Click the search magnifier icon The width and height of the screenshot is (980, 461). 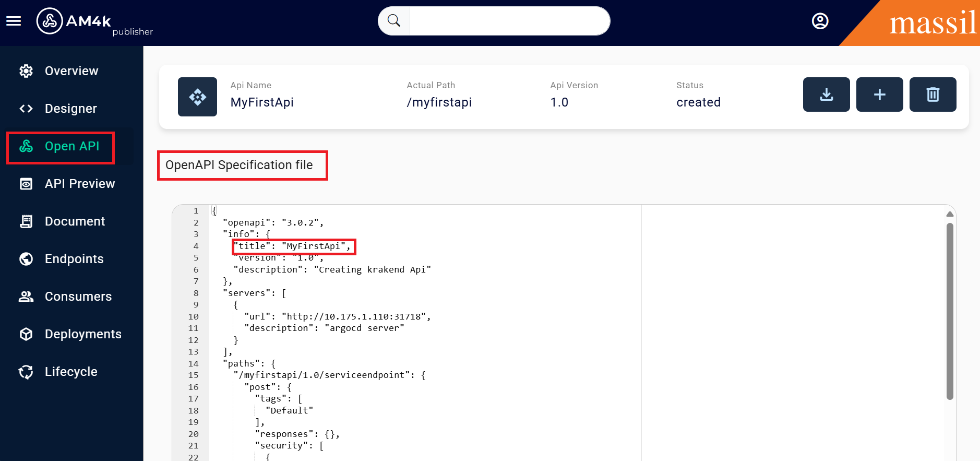[394, 21]
